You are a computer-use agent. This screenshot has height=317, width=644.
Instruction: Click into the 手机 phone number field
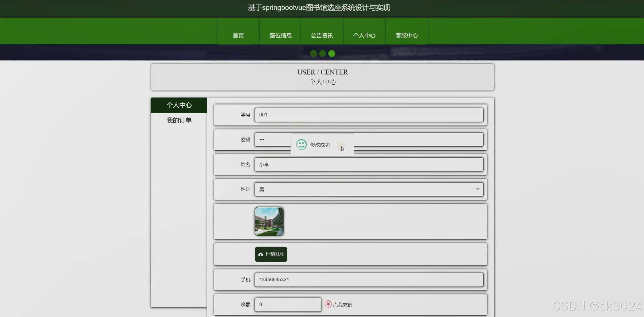tap(369, 280)
